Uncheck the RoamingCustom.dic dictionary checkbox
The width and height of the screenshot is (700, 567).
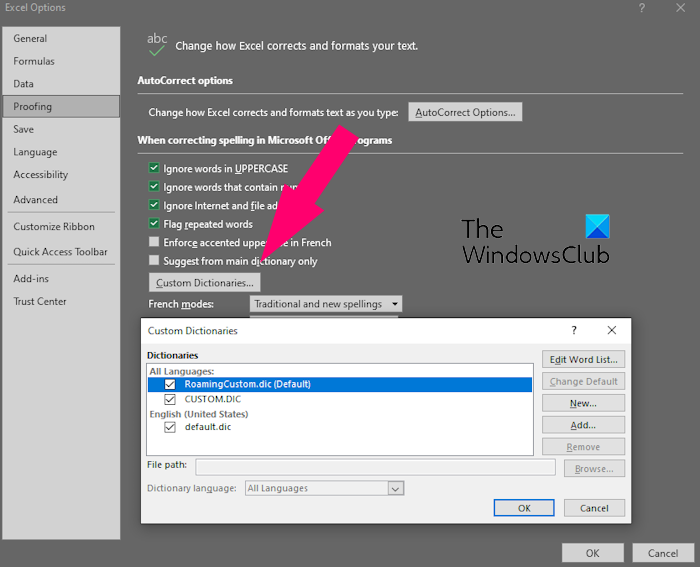click(170, 384)
